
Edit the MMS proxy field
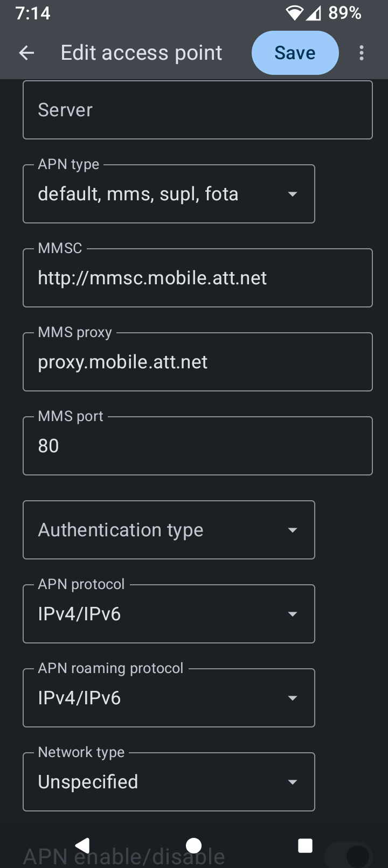point(198,362)
